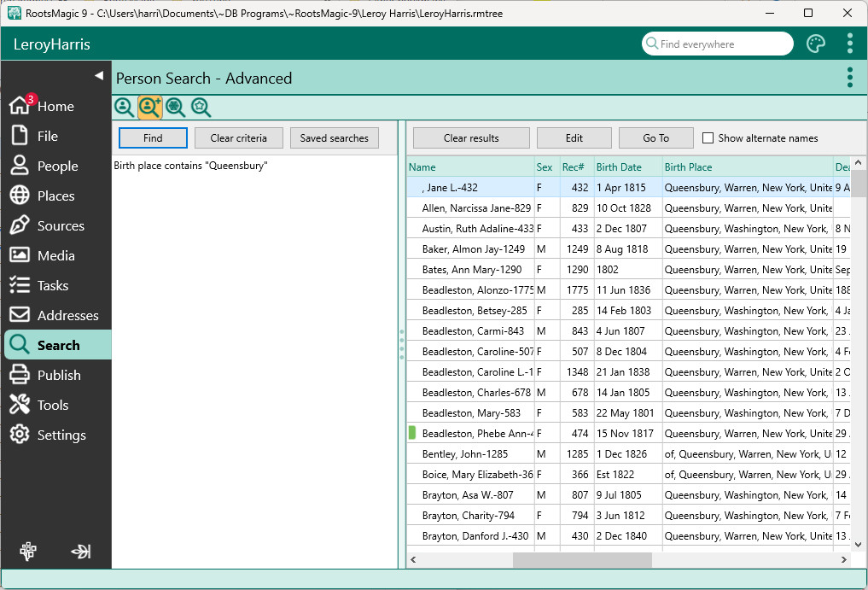
Task: Click the leaf arrow icon in sidebar bottom
Action: coord(81,552)
